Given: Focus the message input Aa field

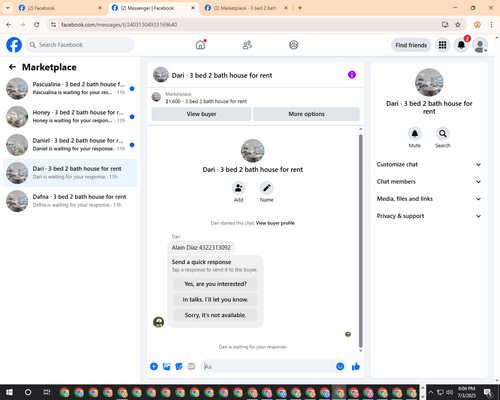Looking at the screenshot, I should tap(268, 367).
